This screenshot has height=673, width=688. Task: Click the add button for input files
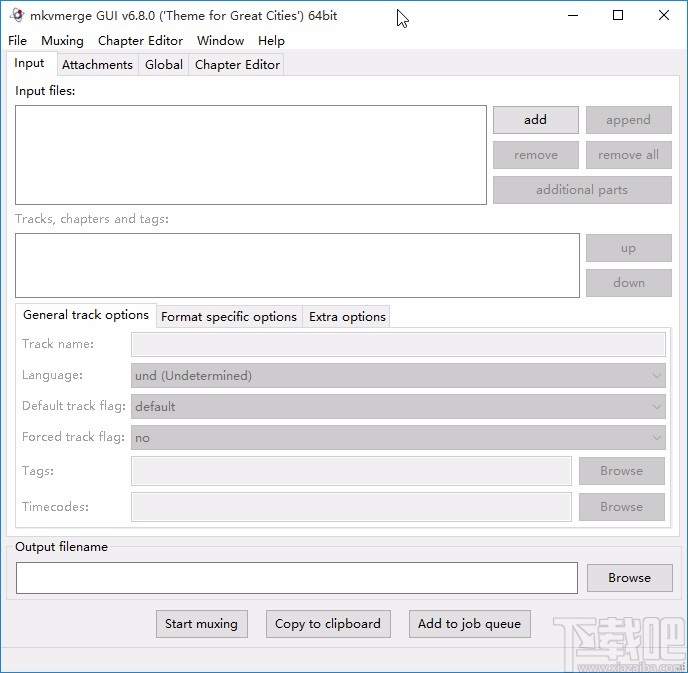536,120
